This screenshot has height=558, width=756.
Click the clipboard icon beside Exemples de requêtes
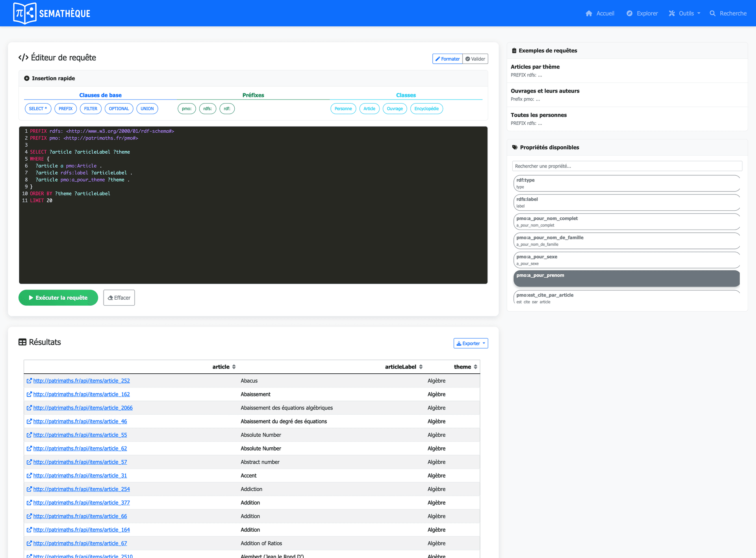514,50
